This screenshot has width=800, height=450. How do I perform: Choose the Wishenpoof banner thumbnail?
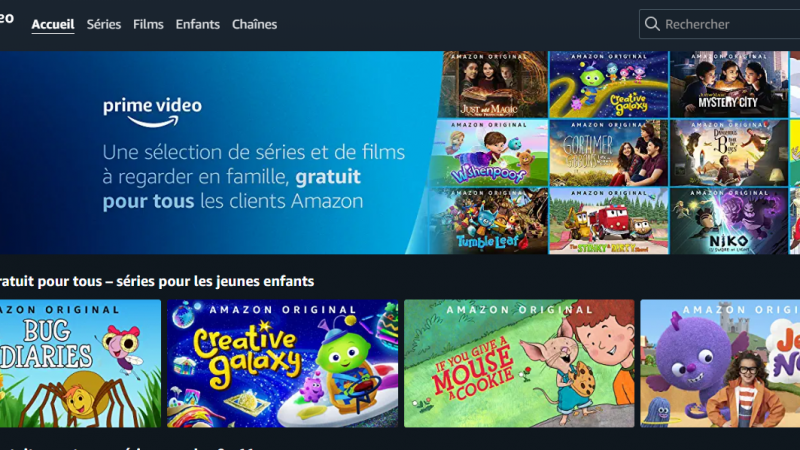click(x=489, y=153)
